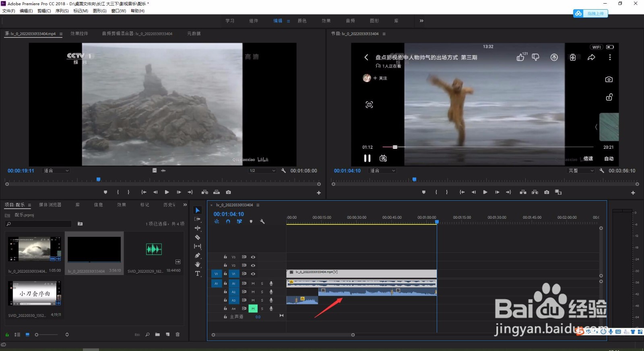The image size is (644, 351).
Task: Select the Razor tool in the tools panel
Action: [197, 237]
